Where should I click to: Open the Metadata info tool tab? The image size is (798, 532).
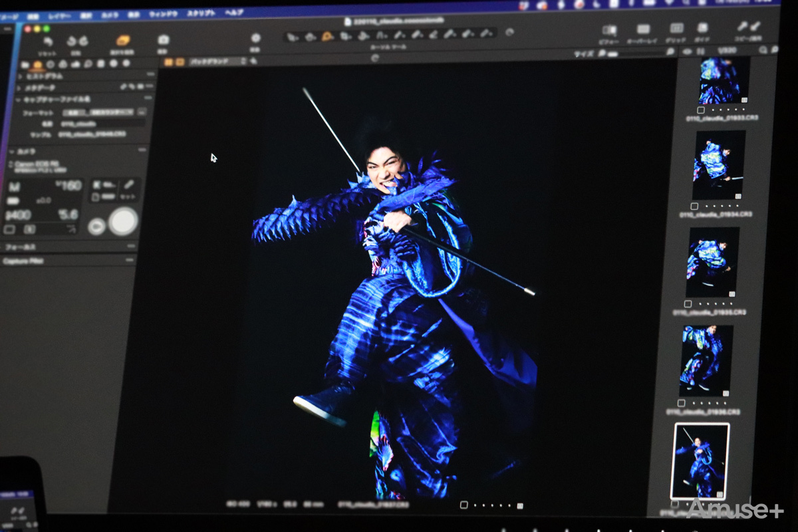pos(113,63)
